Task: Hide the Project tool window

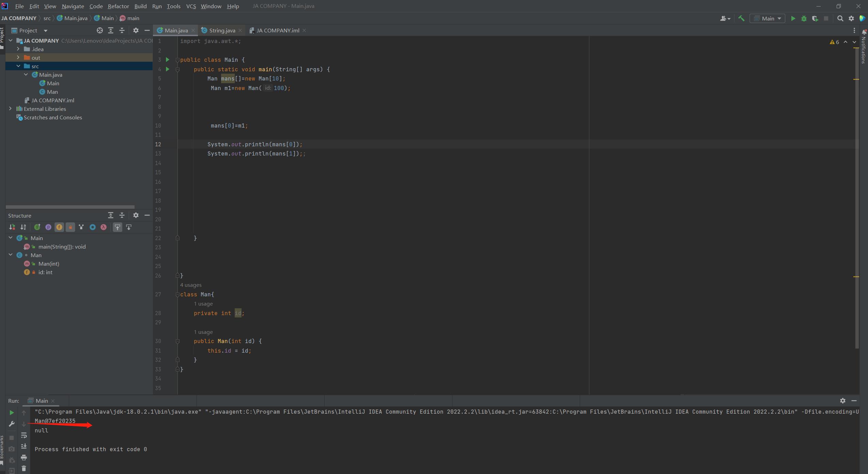Action: (x=147, y=30)
